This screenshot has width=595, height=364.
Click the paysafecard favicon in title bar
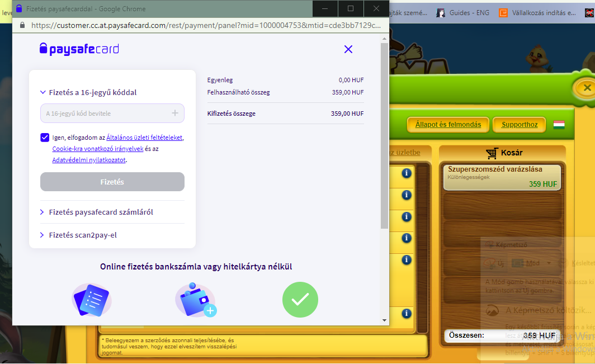pos(19,8)
